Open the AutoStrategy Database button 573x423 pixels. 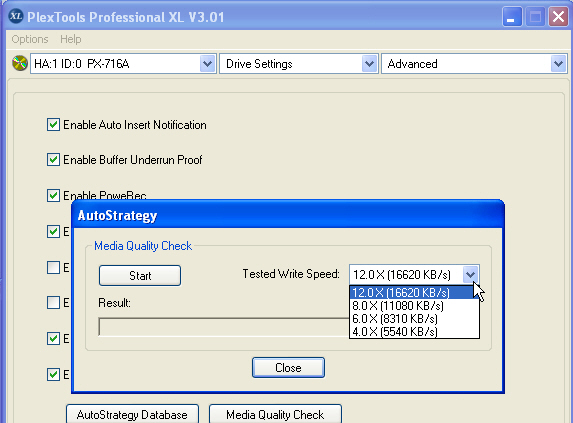(x=132, y=414)
